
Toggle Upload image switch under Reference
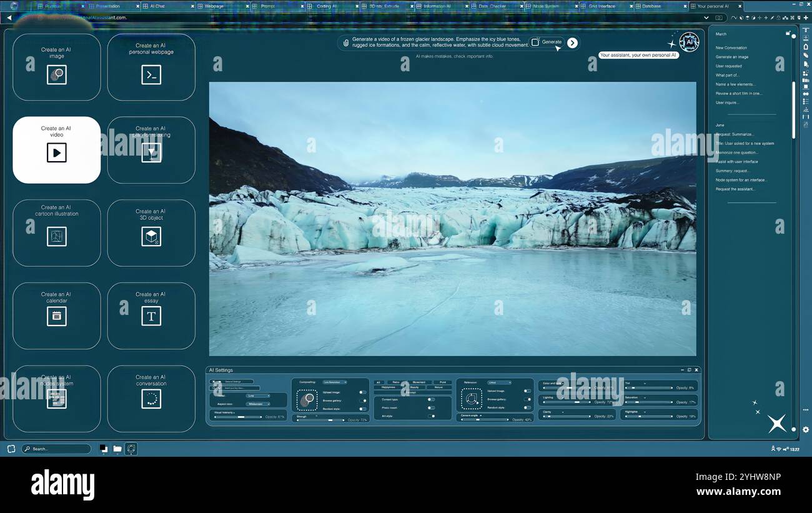527,391
